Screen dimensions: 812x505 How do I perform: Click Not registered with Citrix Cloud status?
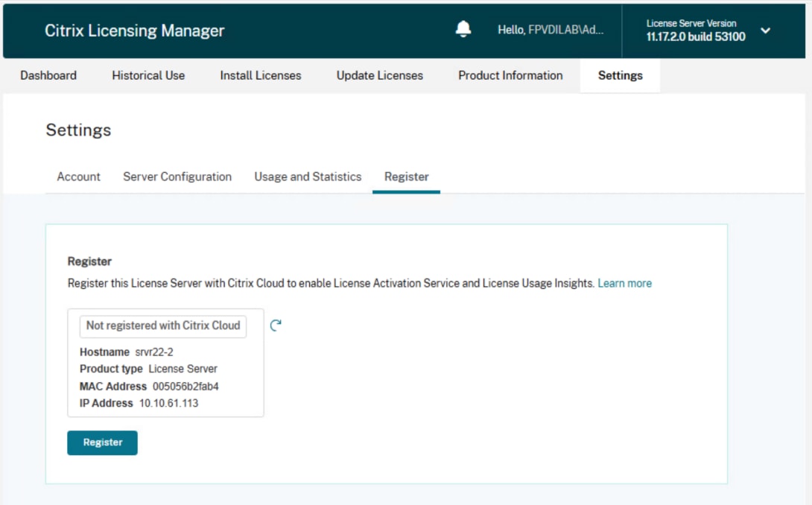click(163, 325)
